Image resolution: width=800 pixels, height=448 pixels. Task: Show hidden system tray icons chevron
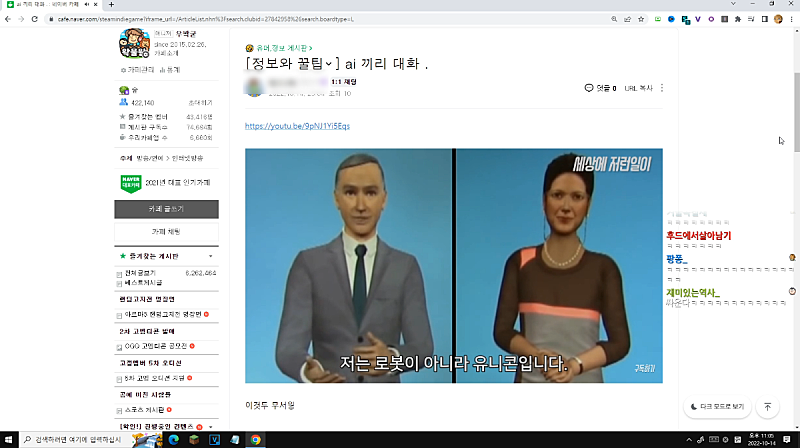tap(689, 439)
